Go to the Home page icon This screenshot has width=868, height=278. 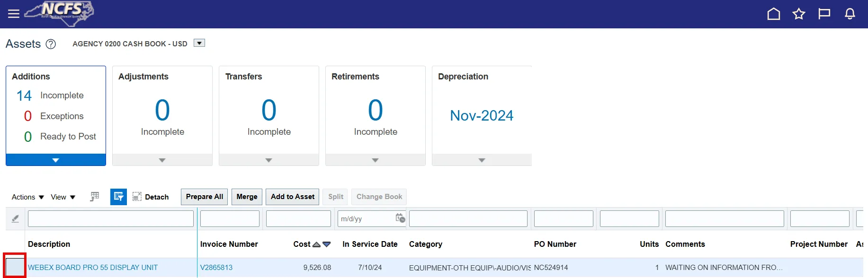[x=773, y=14]
